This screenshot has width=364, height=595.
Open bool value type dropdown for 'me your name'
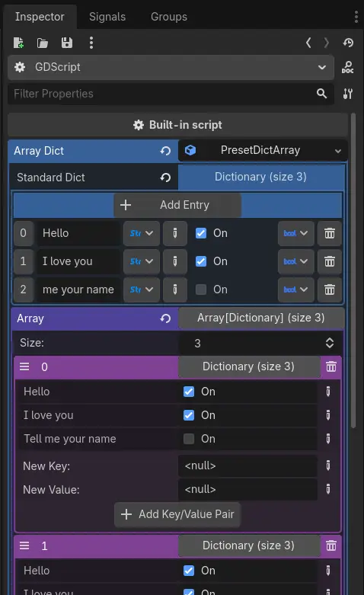click(295, 290)
